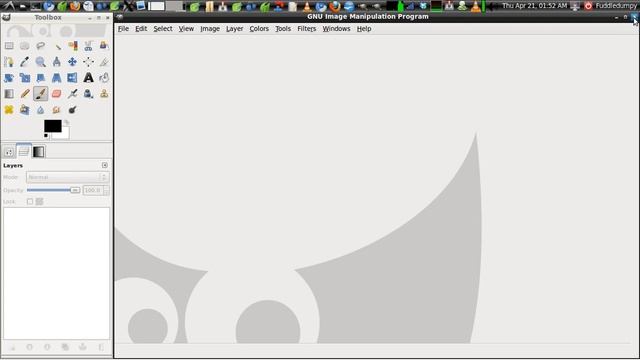Open the Layer menu
Viewport: 640px width, 360px height.
235,29
